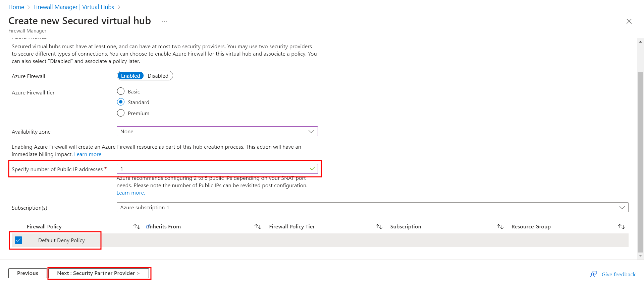The image size is (644, 287).
Task: Click the Give feedback icon
Action: 593,274
